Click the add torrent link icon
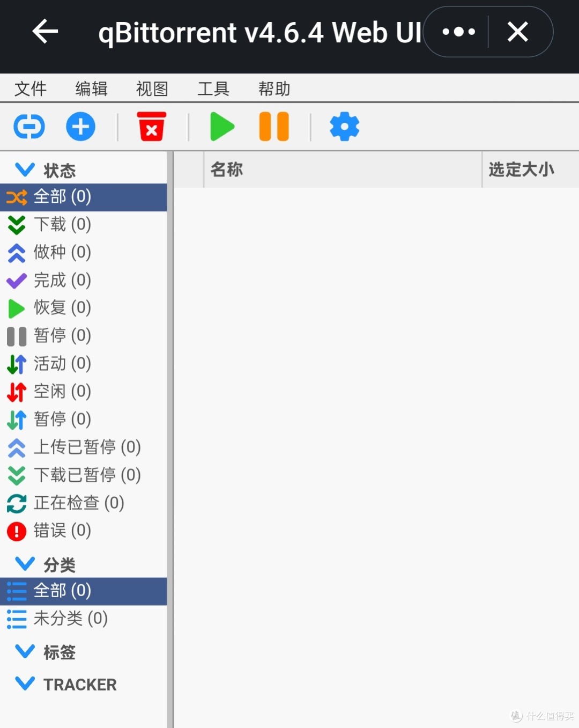Viewport: 579px width, 728px height. point(29,127)
